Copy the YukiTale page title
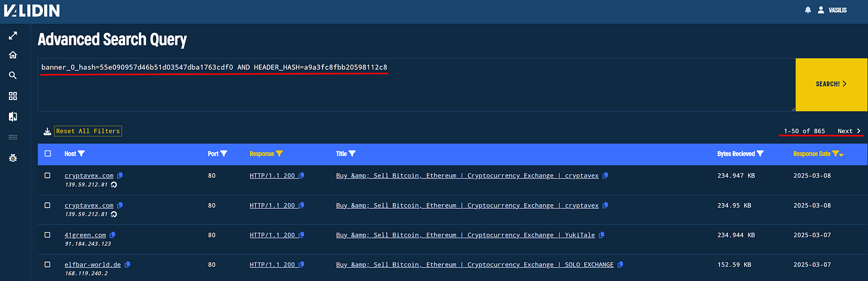Screen dimensions: 868x281 [602, 235]
